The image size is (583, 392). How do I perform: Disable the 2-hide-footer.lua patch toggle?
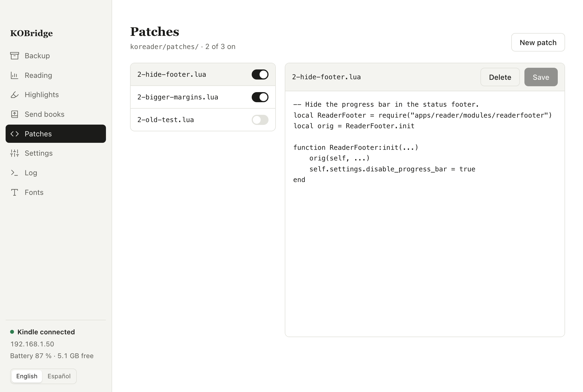260,74
